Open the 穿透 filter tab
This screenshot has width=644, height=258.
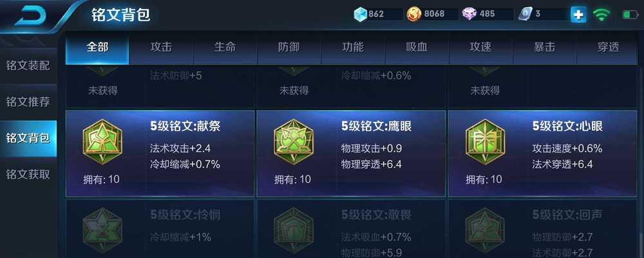coord(608,47)
